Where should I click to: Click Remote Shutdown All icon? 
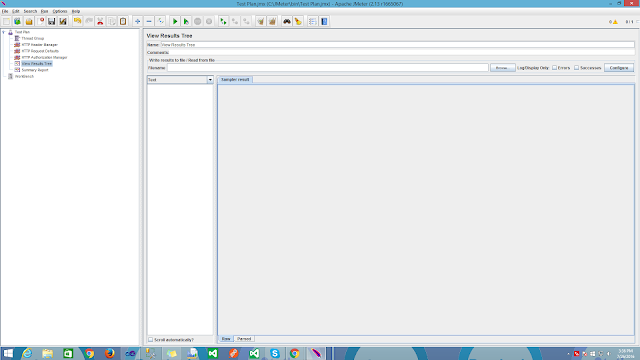click(246, 21)
